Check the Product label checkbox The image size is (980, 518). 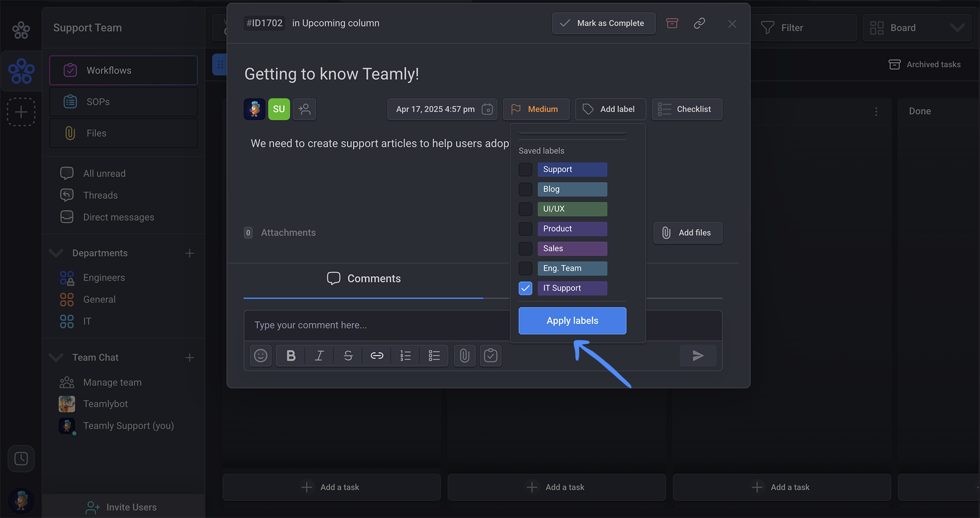(525, 229)
